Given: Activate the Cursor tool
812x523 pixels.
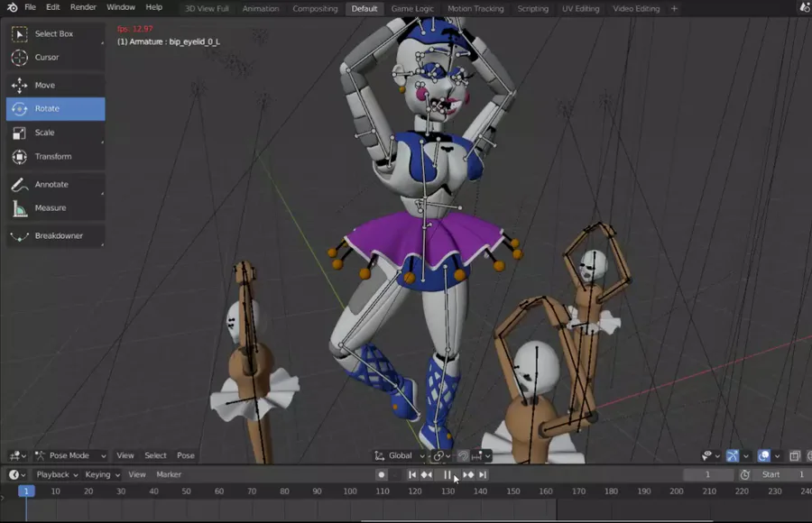Looking at the screenshot, I should pyautogui.click(x=55, y=58).
